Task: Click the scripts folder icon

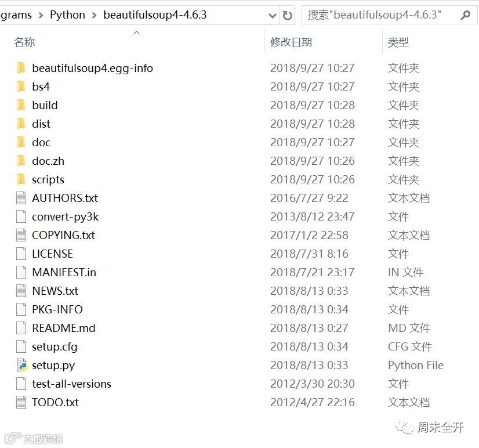Action: pyautogui.click(x=21, y=179)
